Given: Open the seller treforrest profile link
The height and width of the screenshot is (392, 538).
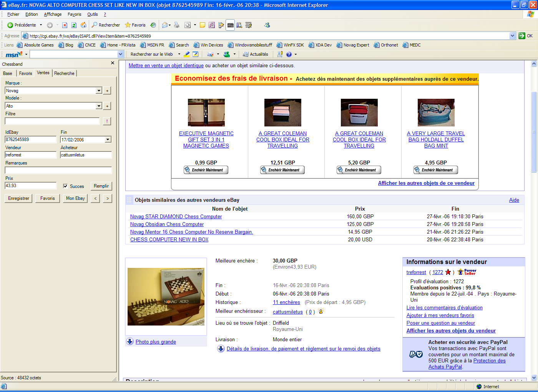Looking at the screenshot, I should pyautogui.click(x=416, y=272).
